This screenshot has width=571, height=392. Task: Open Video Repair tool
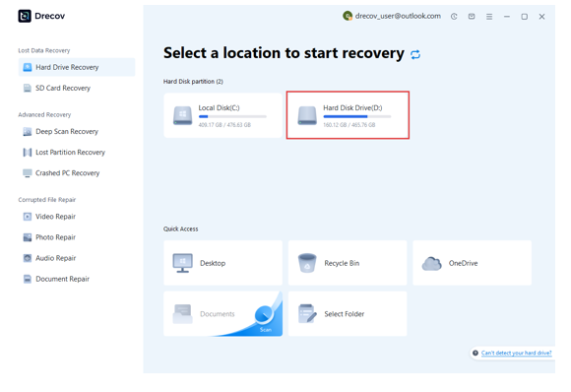click(77, 217)
